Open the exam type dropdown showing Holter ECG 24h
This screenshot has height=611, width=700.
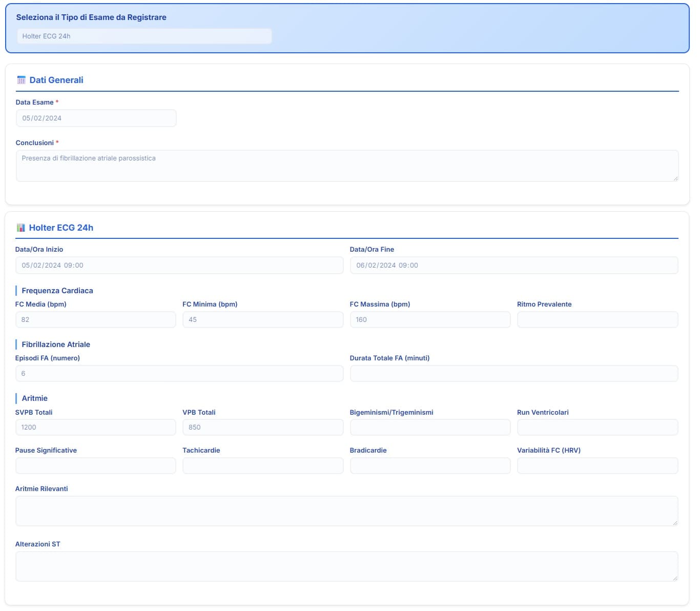click(x=144, y=36)
